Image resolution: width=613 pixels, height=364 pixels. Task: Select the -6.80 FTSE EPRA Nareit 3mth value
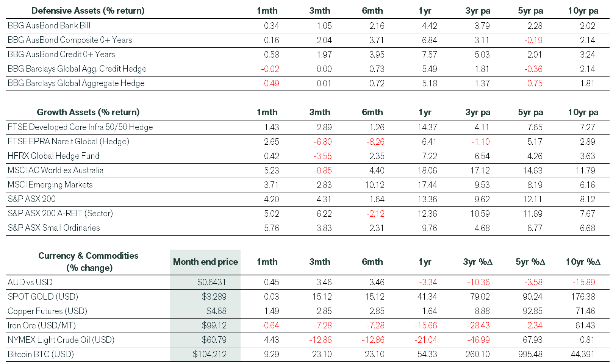pyautogui.click(x=323, y=142)
